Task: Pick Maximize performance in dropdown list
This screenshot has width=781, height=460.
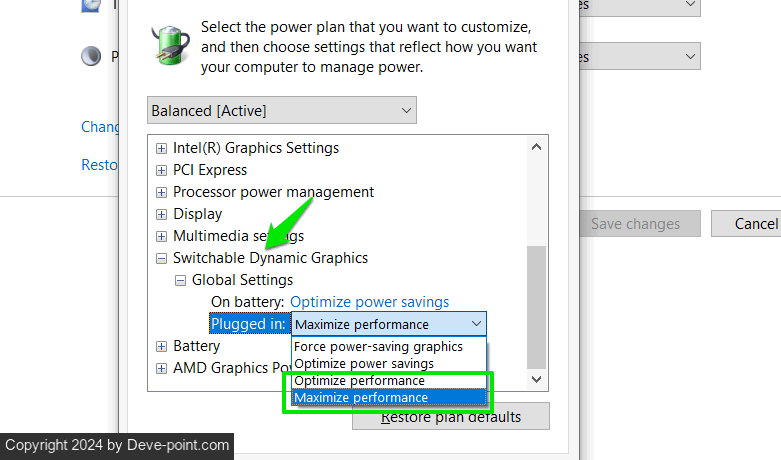Action: (362, 398)
